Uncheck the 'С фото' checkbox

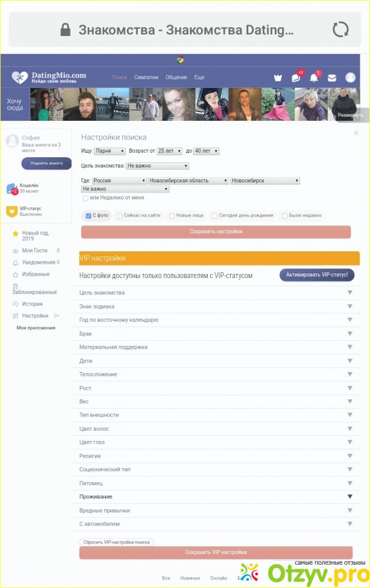(88, 216)
